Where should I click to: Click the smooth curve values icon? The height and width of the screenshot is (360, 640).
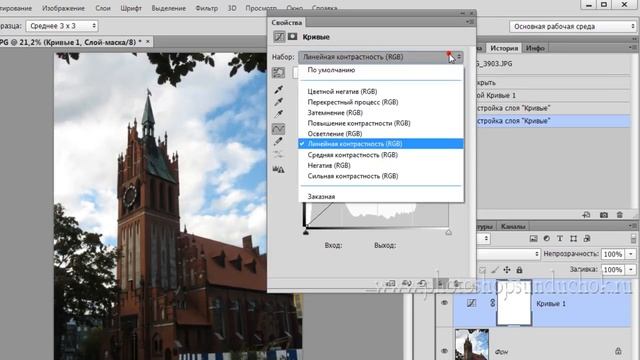pyautogui.click(x=278, y=154)
